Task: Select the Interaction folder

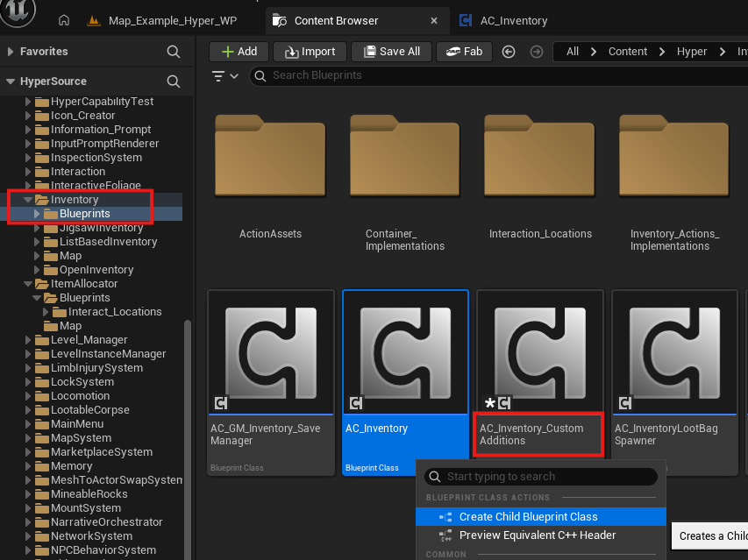Action: pos(78,172)
